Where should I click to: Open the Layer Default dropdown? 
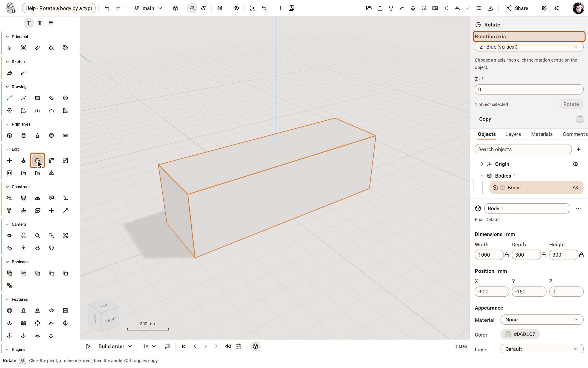click(x=542, y=349)
